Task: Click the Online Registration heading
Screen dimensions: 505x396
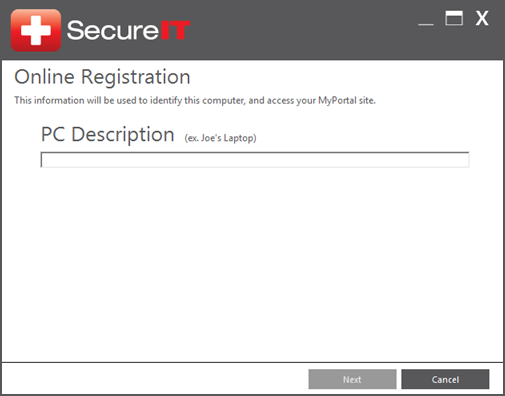Action: [102, 77]
